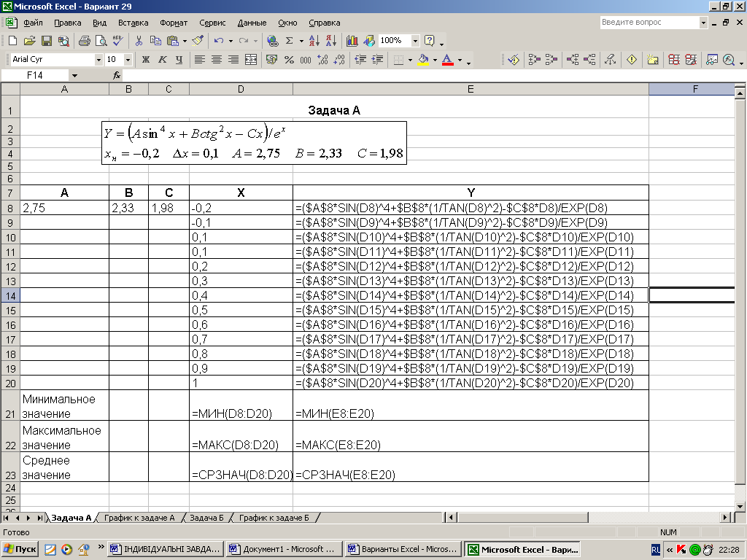
Task: Center the text in cells
Action: (216, 60)
